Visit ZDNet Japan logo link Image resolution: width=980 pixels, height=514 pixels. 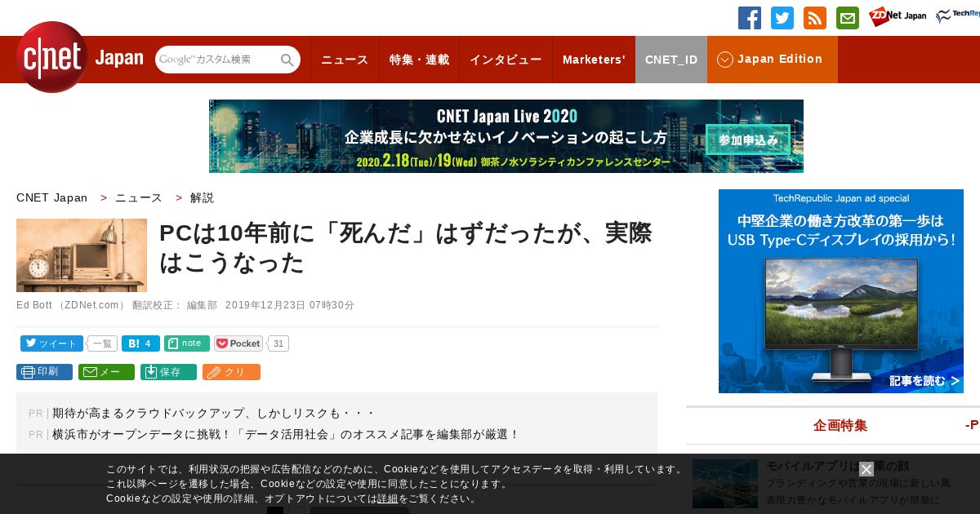[898, 16]
